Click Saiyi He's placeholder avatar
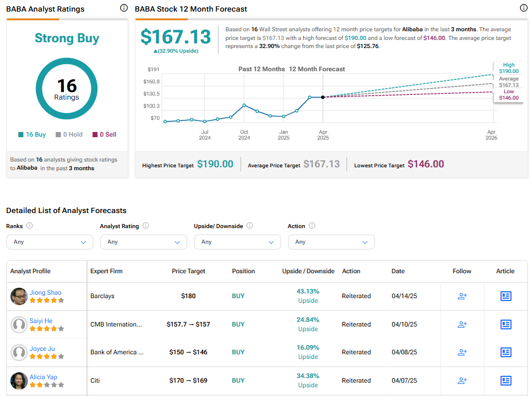 (x=19, y=325)
